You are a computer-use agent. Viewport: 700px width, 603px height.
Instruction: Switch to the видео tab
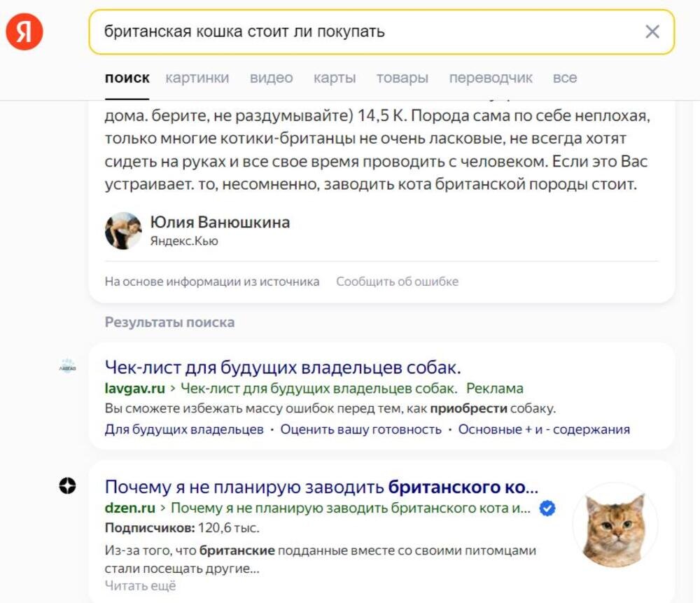coord(272,78)
